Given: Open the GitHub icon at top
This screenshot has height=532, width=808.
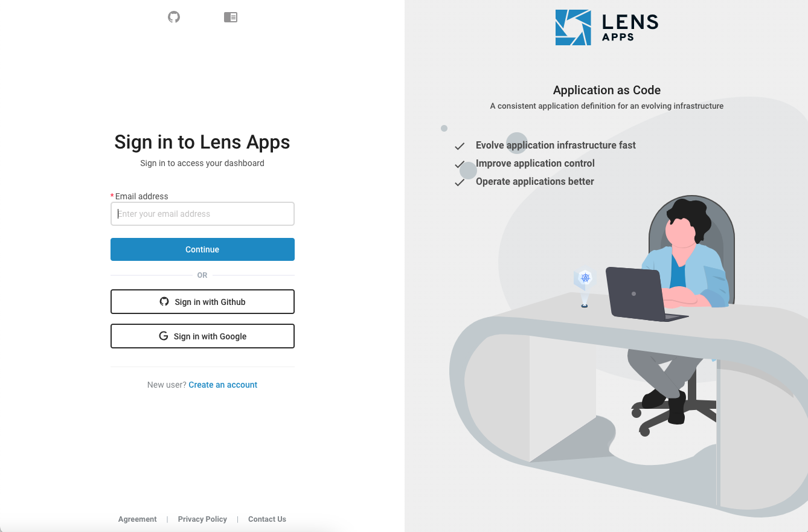Looking at the screenshot, I should click(x=174, y=17).
